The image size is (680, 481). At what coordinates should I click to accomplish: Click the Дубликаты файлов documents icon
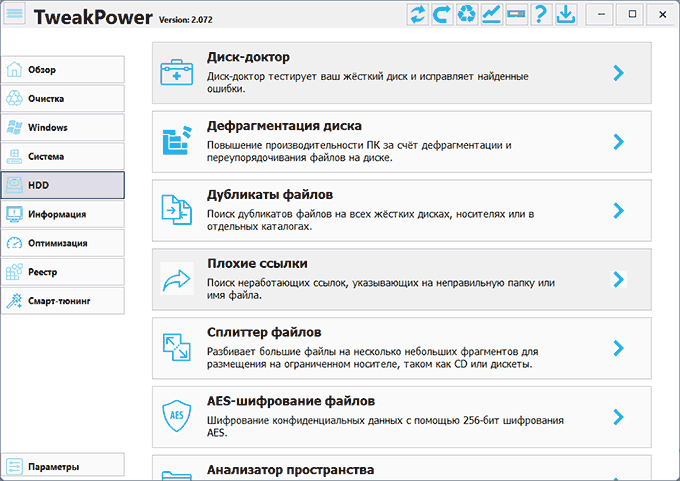point(177,210)
